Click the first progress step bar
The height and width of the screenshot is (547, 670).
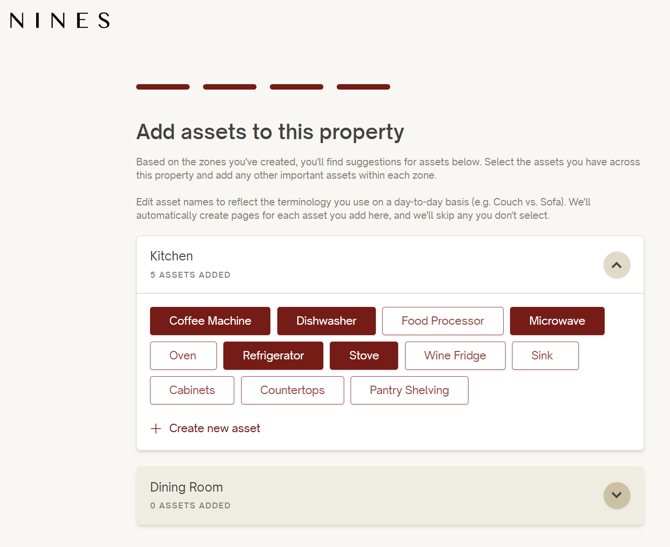coord(163,87)
